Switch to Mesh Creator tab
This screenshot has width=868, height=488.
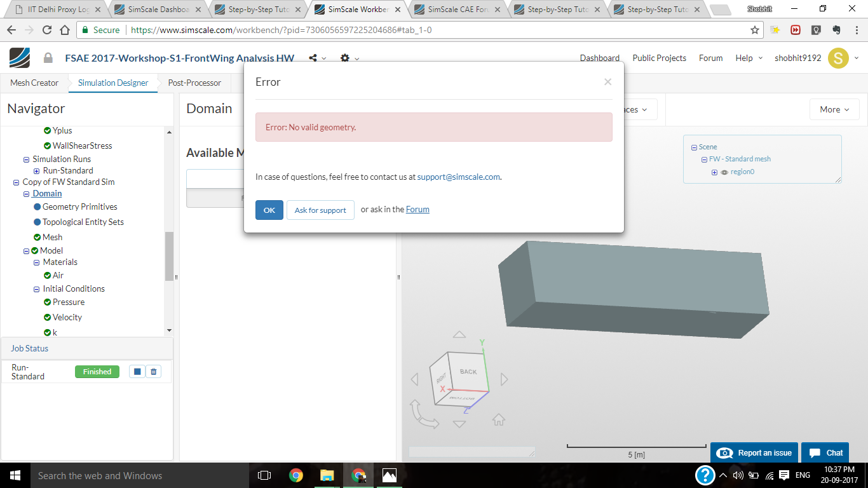pyautogui.click(x=34, y=83)
